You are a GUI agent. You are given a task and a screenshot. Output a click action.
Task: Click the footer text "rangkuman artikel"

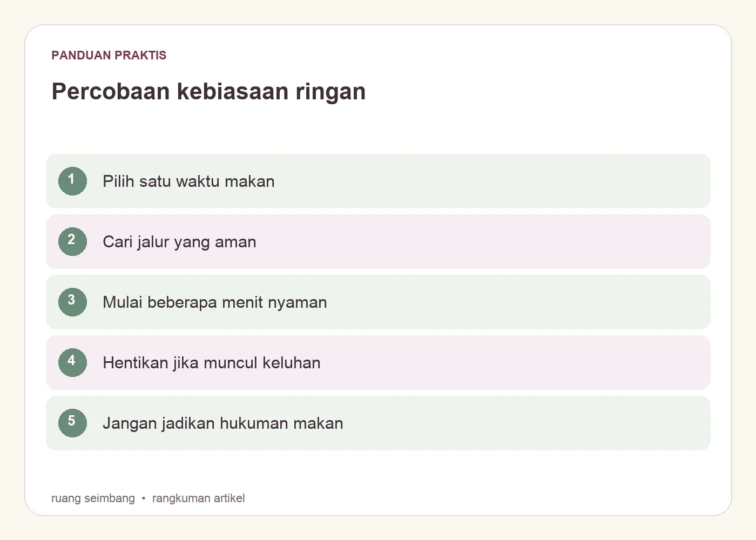pos(198,498)
